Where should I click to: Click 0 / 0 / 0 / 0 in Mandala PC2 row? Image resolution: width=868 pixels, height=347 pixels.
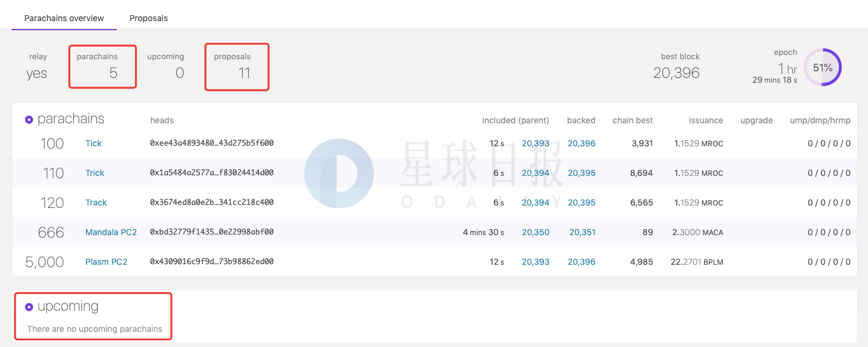[829, 232]
